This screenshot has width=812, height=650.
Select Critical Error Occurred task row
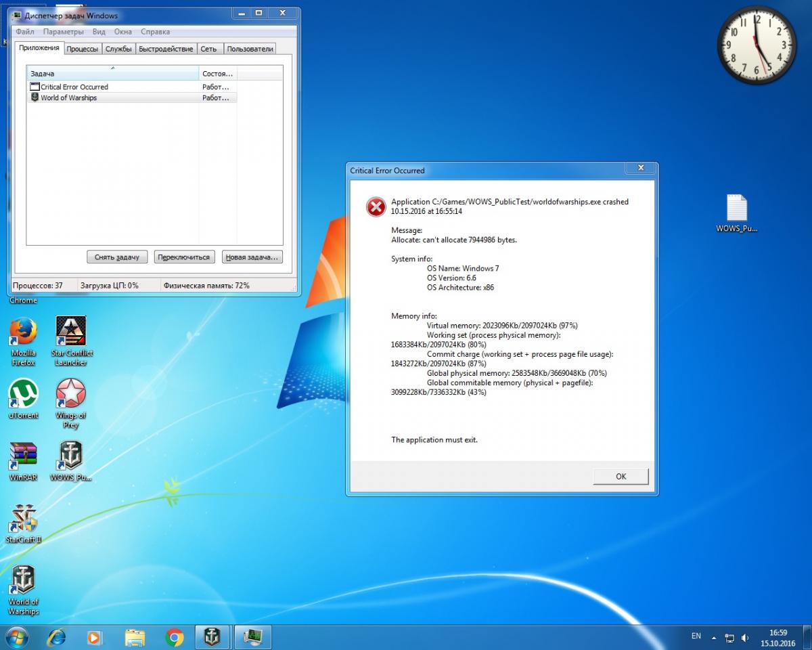tap(132, 87)
